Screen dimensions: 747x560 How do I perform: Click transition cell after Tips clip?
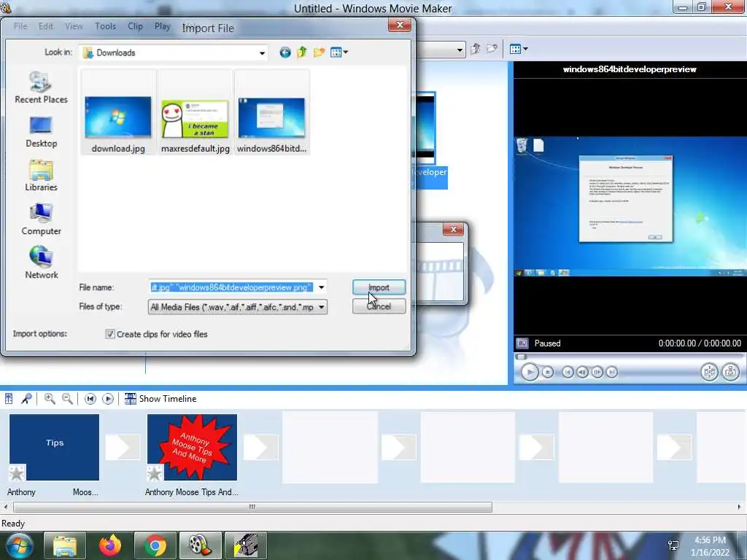(x=123, y=447)
